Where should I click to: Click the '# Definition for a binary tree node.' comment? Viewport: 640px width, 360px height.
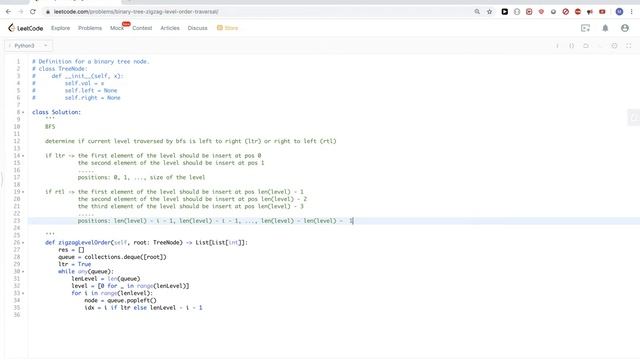(x=91, y=62)
